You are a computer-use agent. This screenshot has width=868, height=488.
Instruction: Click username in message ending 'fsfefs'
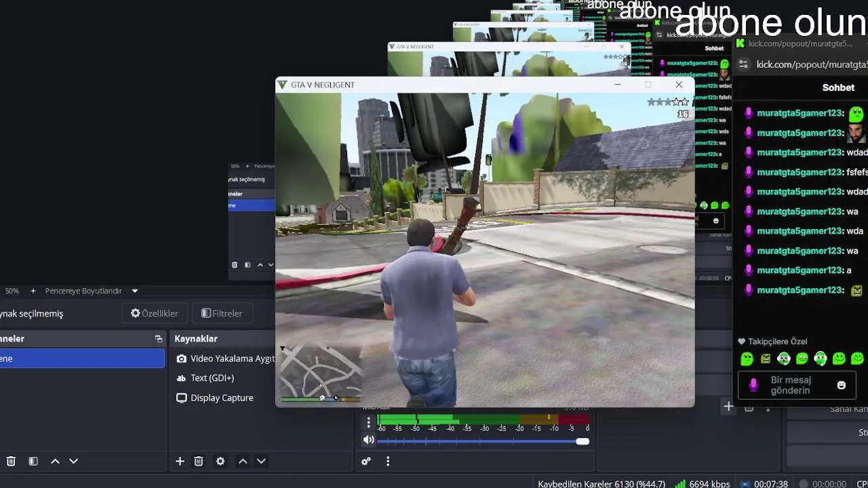click(x=800, y=172)
